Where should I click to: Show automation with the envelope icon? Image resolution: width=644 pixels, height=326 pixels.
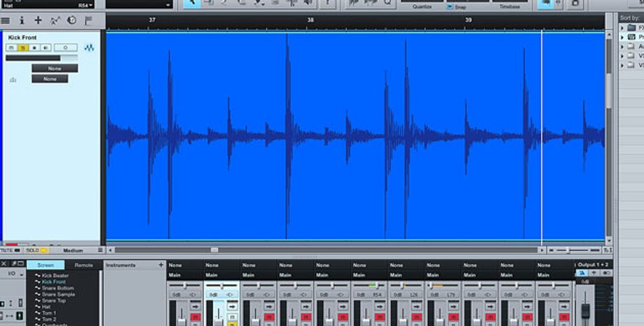point(55,20)
